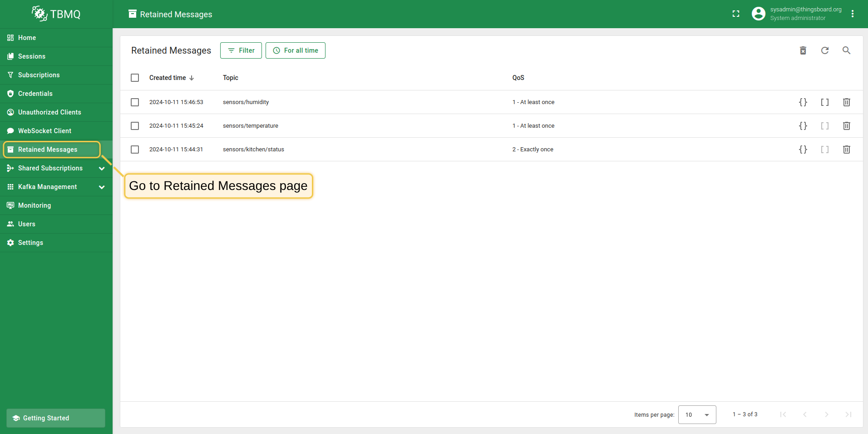Refresh the retained messages table

point(824,50)
